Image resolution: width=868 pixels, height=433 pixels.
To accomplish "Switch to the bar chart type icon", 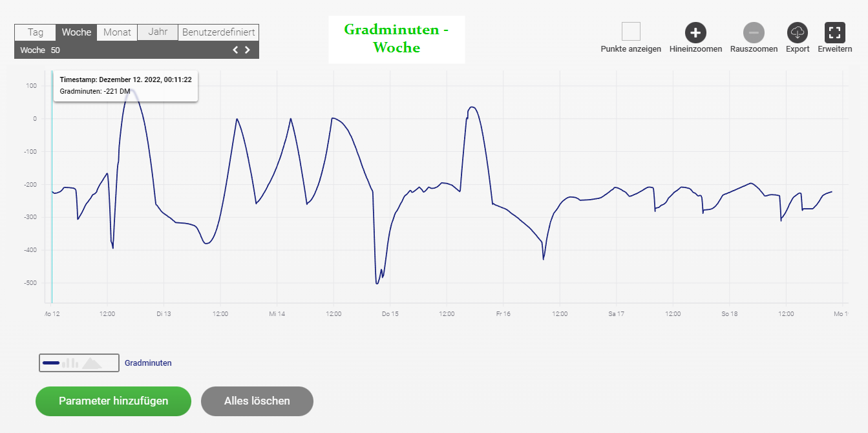I will click(70, 363).
